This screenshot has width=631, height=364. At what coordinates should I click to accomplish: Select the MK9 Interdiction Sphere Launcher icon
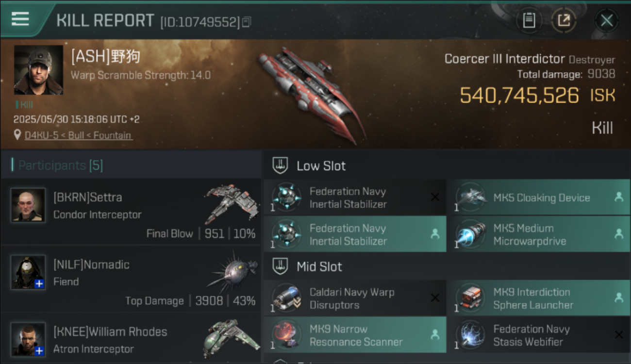pyautogui.click(x=469, y=298)
